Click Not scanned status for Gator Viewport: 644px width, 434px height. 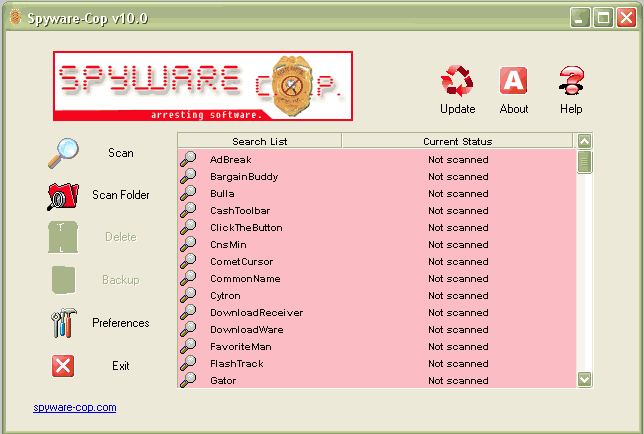(x=458, y=381)
